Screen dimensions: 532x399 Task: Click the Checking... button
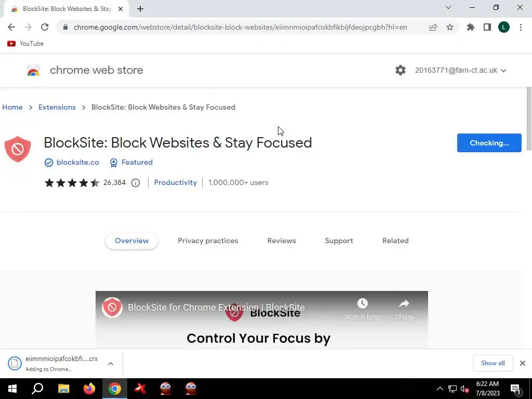pyautogui.click(x=489, y=143)
